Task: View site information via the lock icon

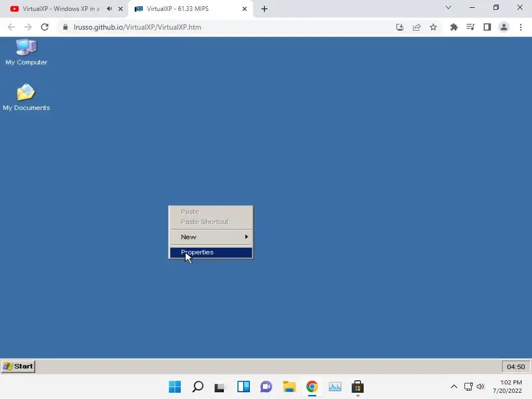Action: tap(65, 27)
